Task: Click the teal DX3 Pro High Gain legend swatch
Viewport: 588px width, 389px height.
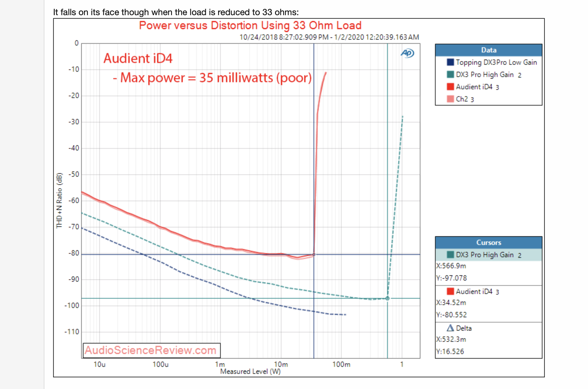Action: coord(450,74)
